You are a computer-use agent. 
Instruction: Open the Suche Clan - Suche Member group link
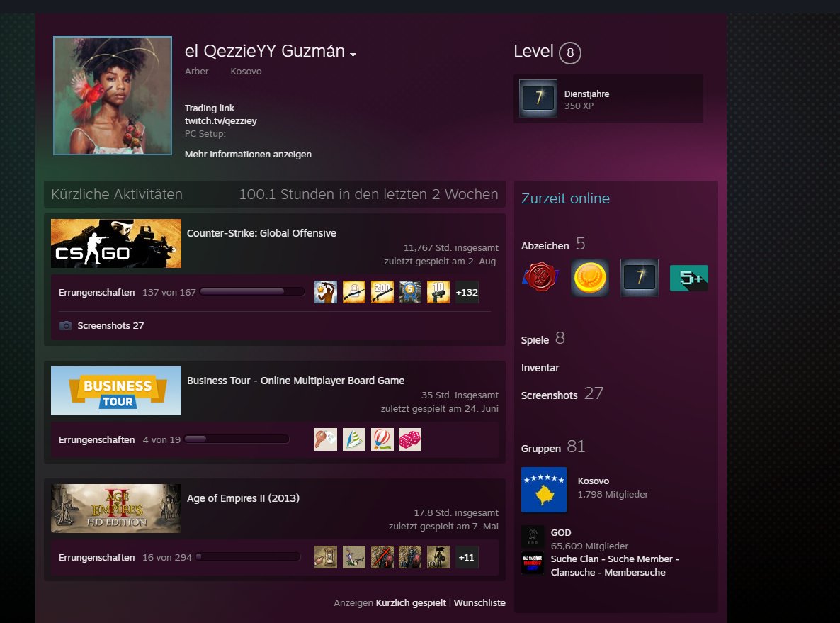click(615, 566)
